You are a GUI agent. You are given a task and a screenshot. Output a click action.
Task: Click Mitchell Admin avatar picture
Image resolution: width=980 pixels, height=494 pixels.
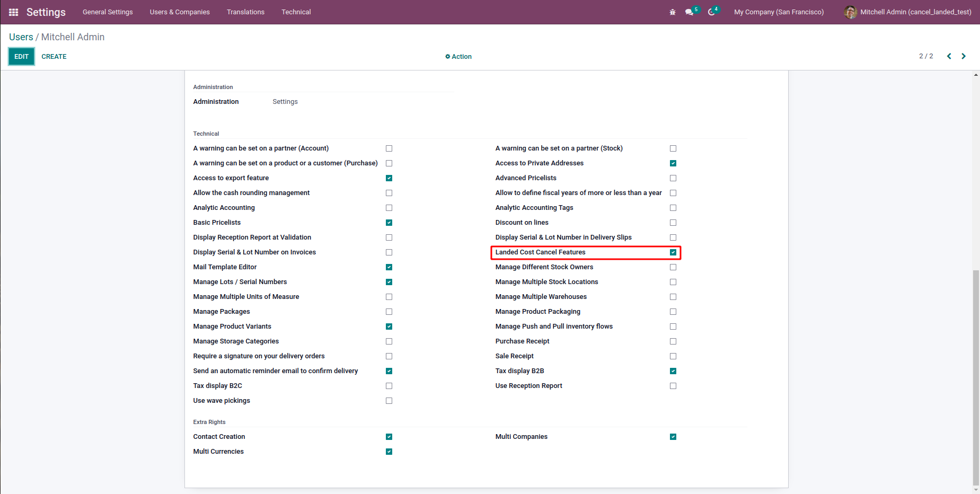pos(850,12)
